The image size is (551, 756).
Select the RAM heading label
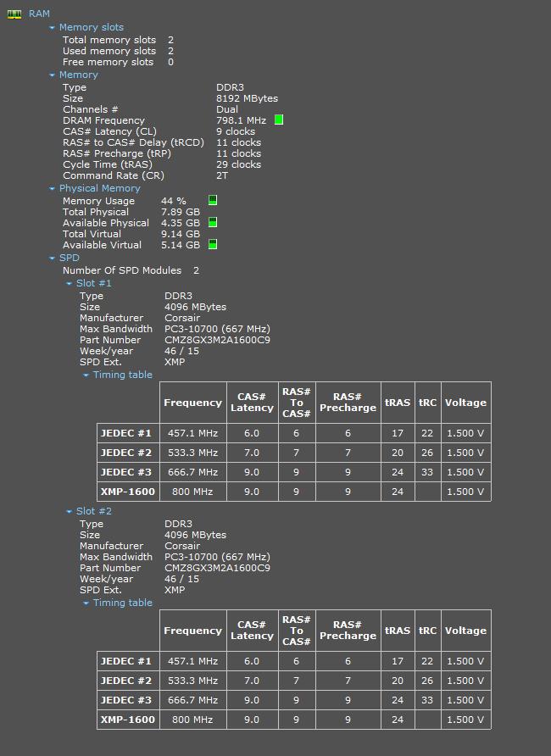pyautogui.click(x=39, y=14)
